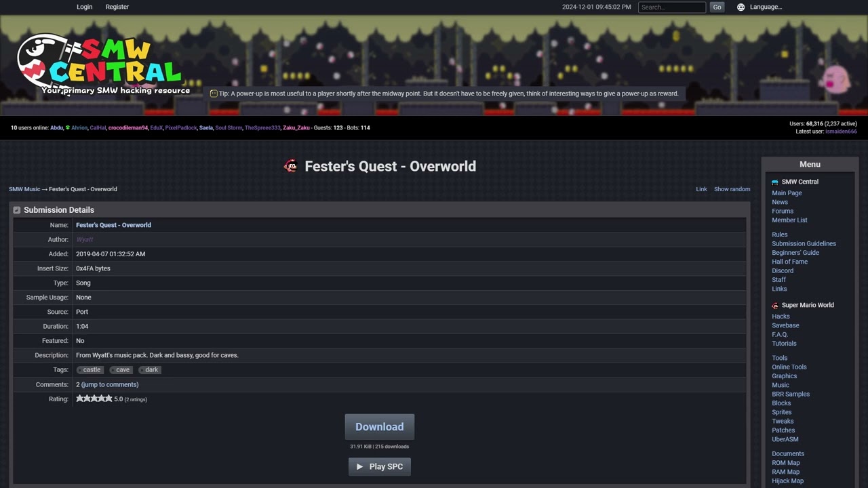Open Submission Guidelines in sidebar
Screen dimensions: 868x488
(x=804, y=243)
